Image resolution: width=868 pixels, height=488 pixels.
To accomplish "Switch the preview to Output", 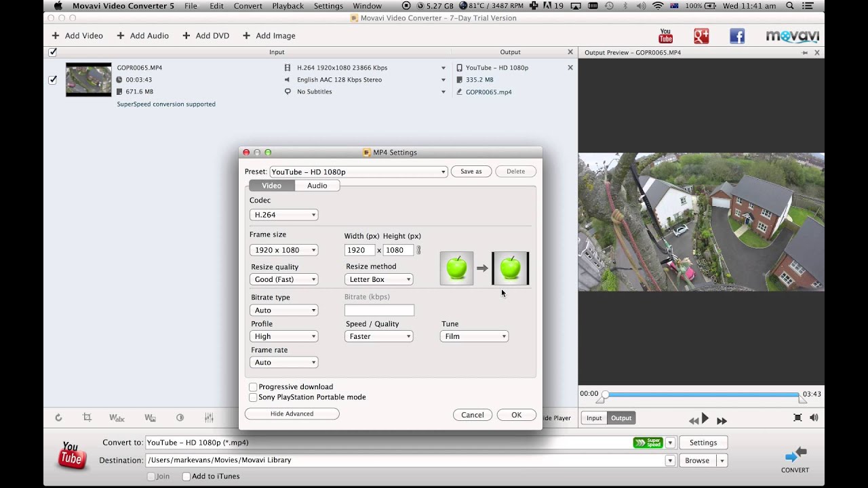I will pos(621,418).
